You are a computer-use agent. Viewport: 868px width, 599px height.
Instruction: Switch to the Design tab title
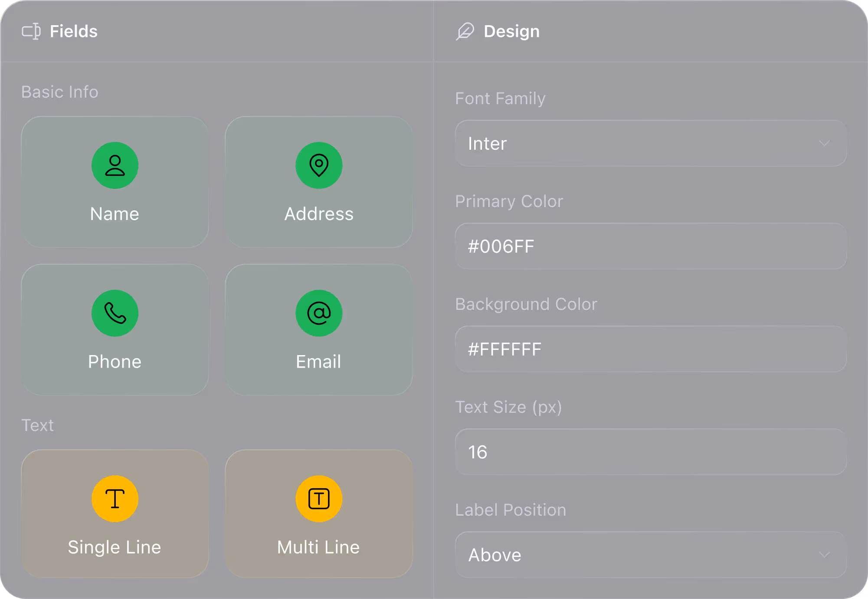[x=511, y=31]
